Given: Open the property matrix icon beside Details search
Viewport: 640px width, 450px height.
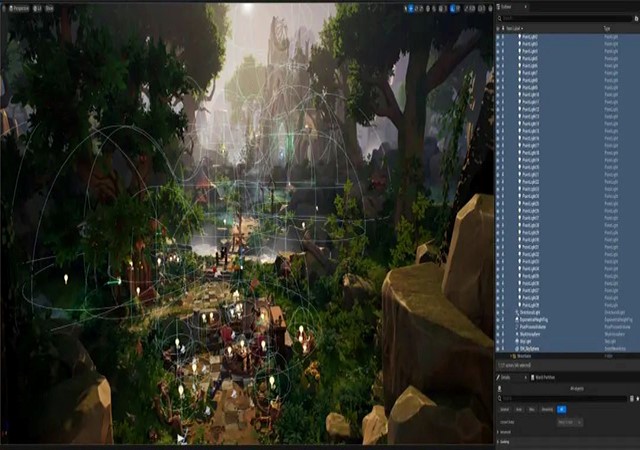Looking at the screenshot, I should point(632,399).
